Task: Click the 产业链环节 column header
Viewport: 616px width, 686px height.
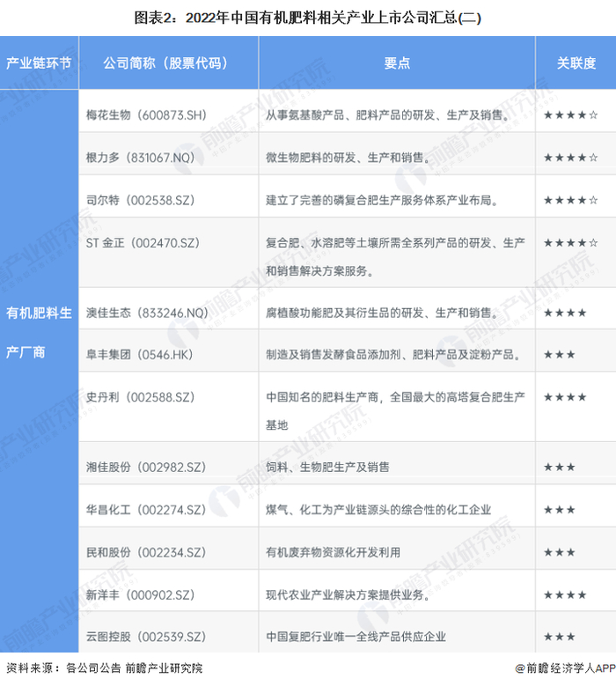Action: coord(39,63)
